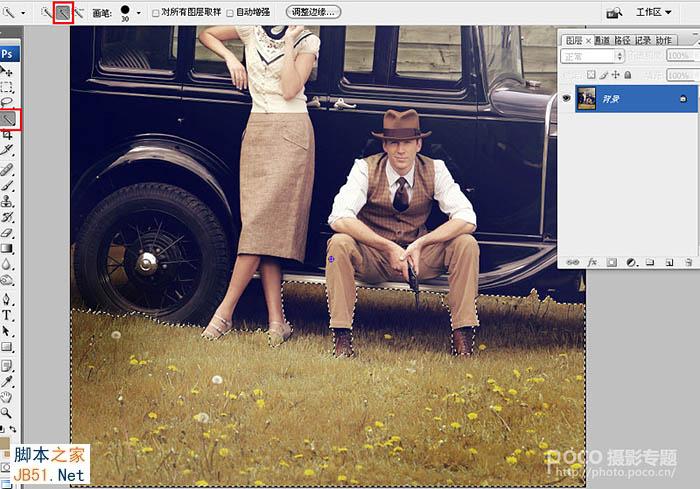Switch to the 记录 tab
The height and width of the screenshot is (489, 700).
[643, 40]
